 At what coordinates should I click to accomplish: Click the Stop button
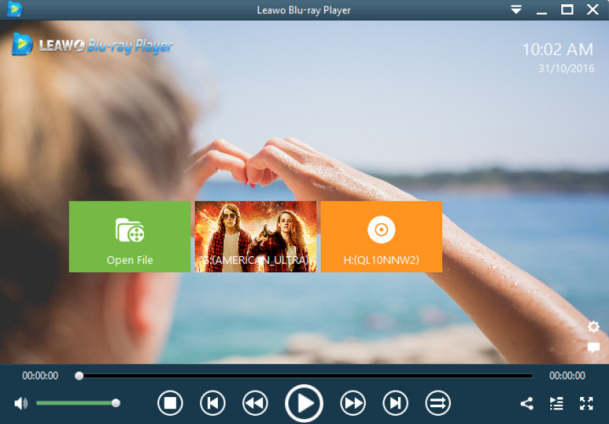click(x=170, y=403)
